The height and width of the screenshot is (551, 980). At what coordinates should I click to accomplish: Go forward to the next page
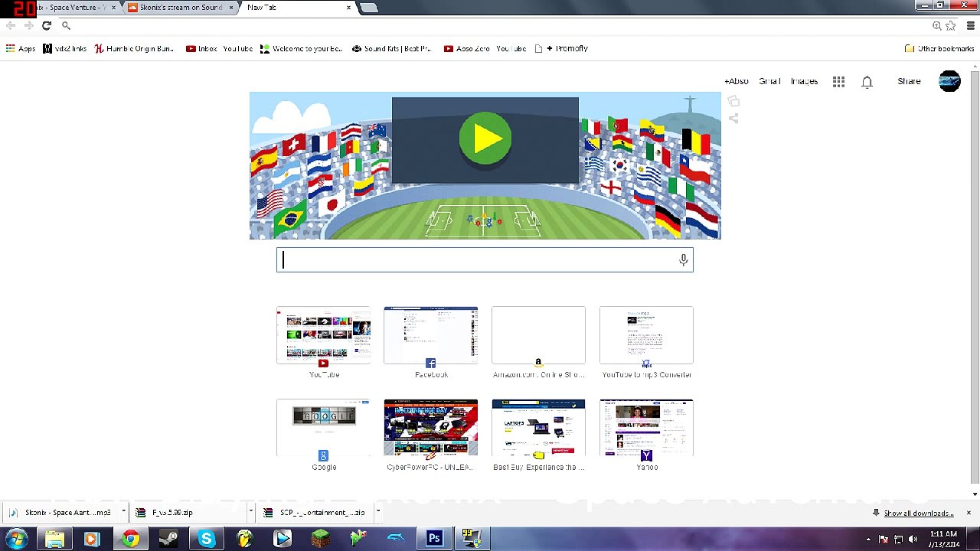tap(28, 25)
